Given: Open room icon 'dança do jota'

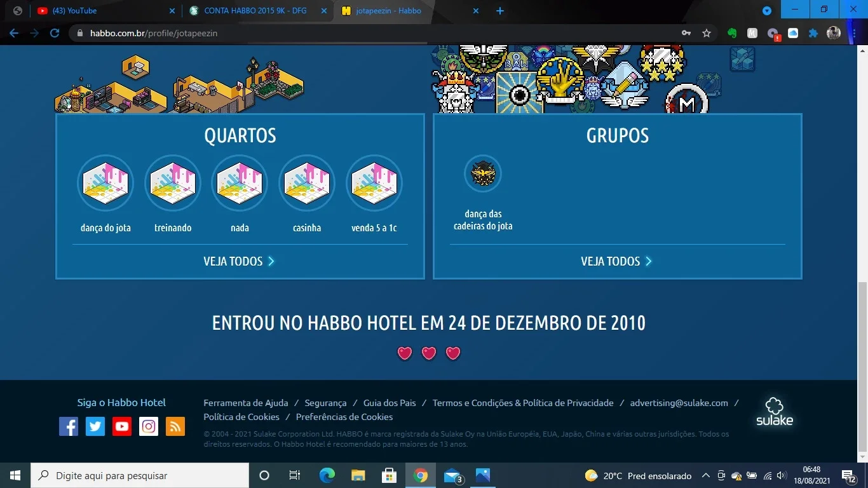Looking at the screenshot, I should 105,183.
